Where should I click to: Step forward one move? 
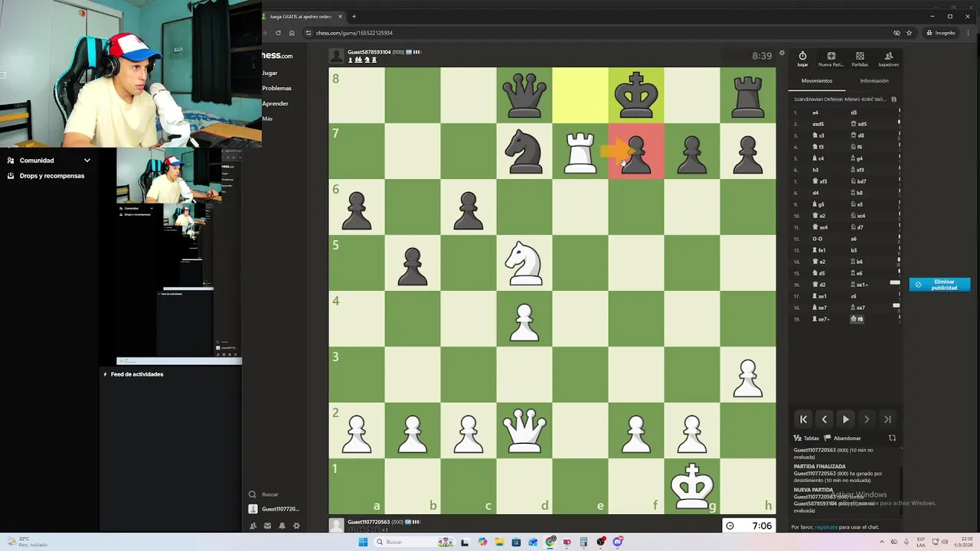click(867, 419)
